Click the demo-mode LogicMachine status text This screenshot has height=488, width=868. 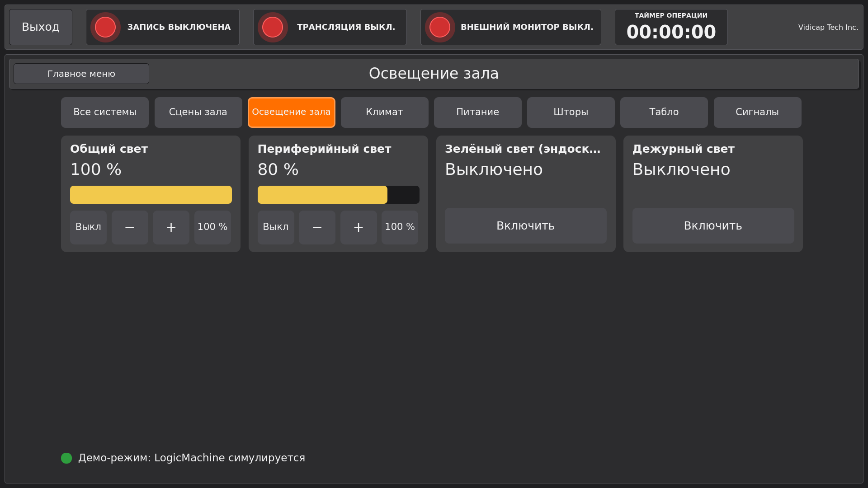click(x=192, y=458)
